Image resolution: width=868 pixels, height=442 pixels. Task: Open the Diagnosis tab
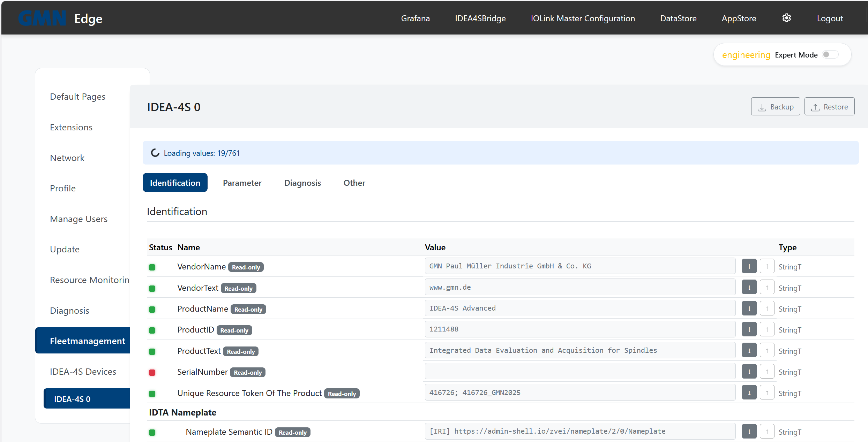click(x=302, y=183)
